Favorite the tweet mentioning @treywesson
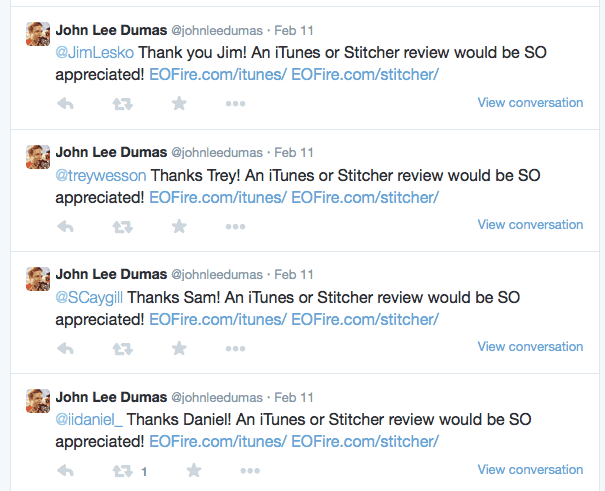This screenshot has height=491, width=605. (x=179, y=226)
